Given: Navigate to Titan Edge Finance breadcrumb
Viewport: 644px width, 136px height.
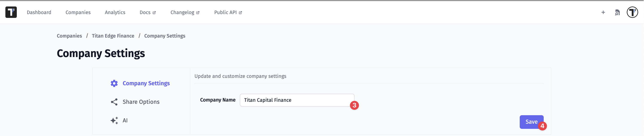Looking at the screenshot, I should pos(113,36).
